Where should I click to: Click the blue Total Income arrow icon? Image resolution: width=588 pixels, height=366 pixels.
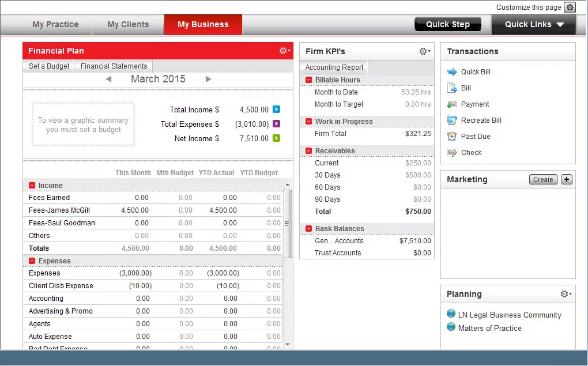point(276,110)
